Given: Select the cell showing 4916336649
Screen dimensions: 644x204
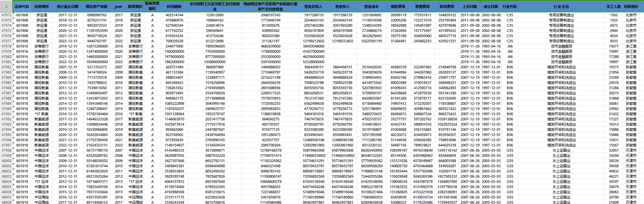Looking at the screenshot, I should click(423, 150).
